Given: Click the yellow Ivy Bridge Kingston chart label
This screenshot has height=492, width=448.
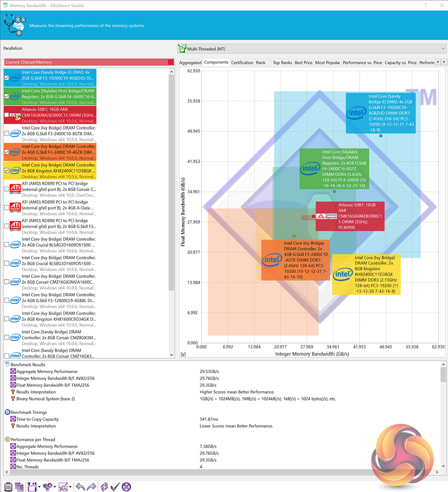Looking at the screenshot, I should [366, 274].
